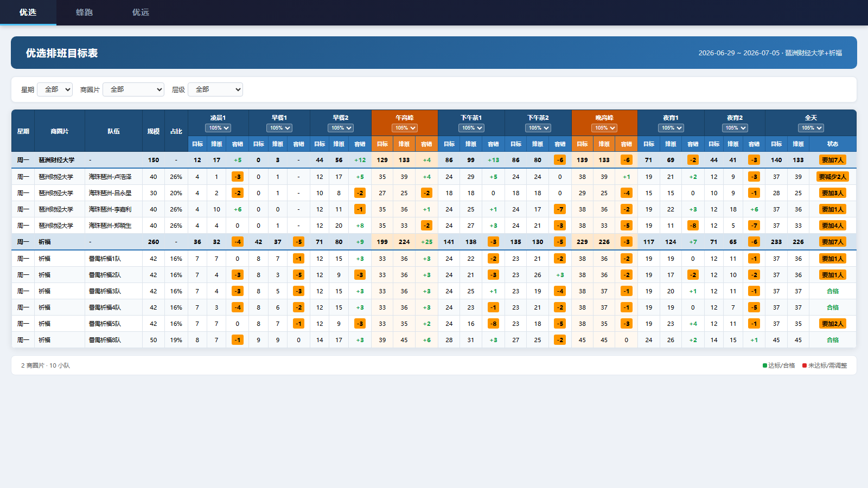Open the 早餐2 percentage dropdown
The image size is (868, 488).
point(341,128)
